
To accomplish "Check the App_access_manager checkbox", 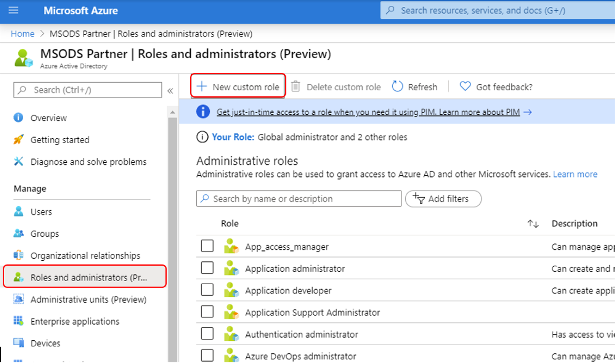I will [x=207, y=246].
